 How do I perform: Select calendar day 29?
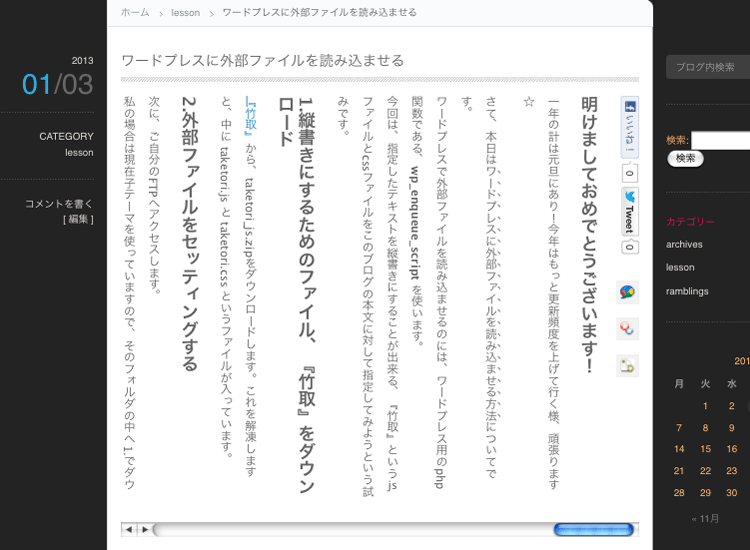pos(706,493)
